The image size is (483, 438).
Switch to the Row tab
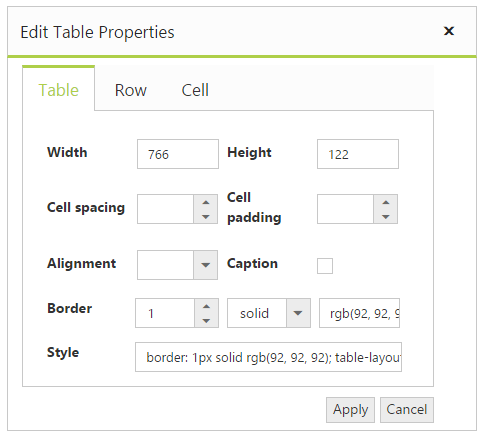(131, 90)
